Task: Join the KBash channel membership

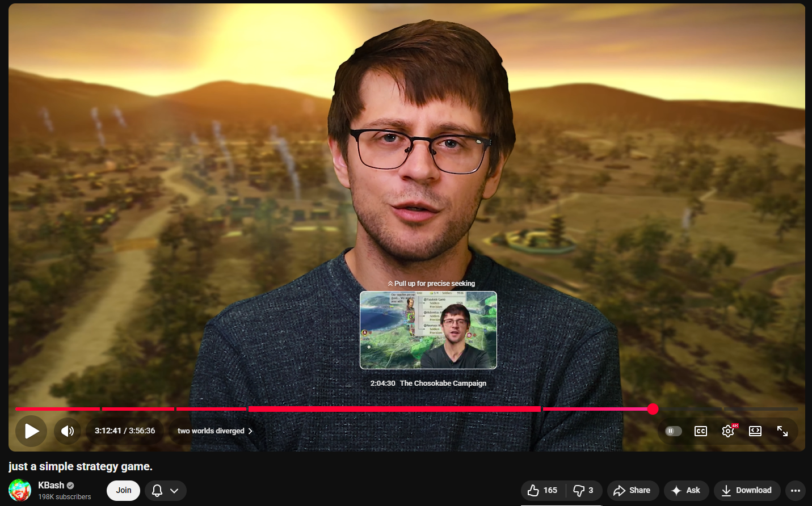Action: click(124, 491)
